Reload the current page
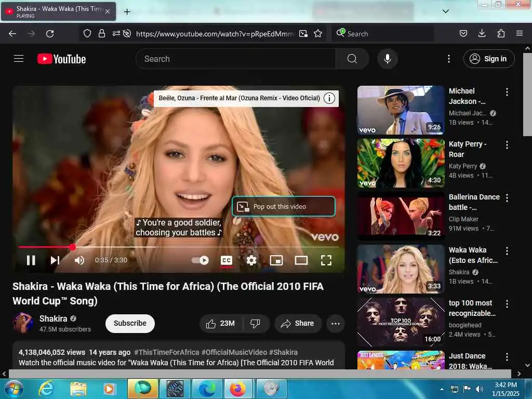 coord(50,34)
